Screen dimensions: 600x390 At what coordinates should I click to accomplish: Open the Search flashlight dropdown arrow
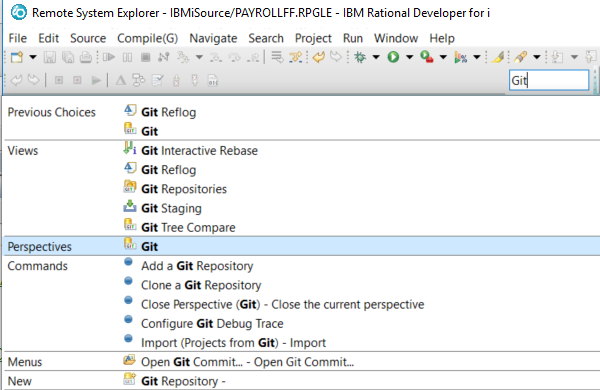tap(537, 57)
